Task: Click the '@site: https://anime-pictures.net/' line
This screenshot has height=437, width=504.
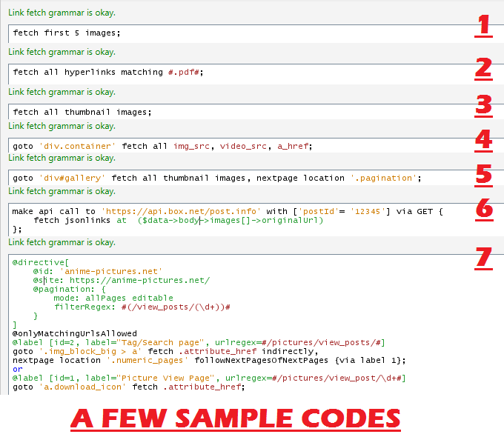Action: pos(121,280)
